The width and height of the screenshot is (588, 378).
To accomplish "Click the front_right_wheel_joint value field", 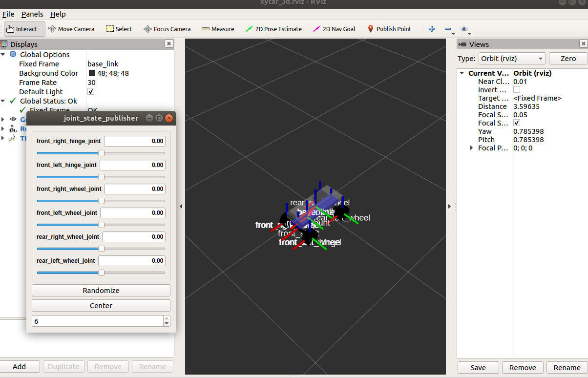I will (x=135, y=189).
